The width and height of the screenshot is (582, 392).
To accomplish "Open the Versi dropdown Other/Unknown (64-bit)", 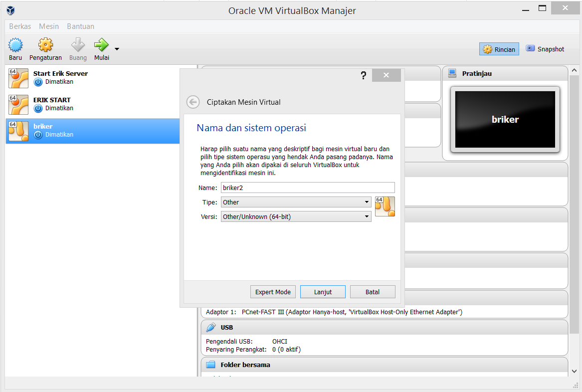I will [x=296, y=216].
